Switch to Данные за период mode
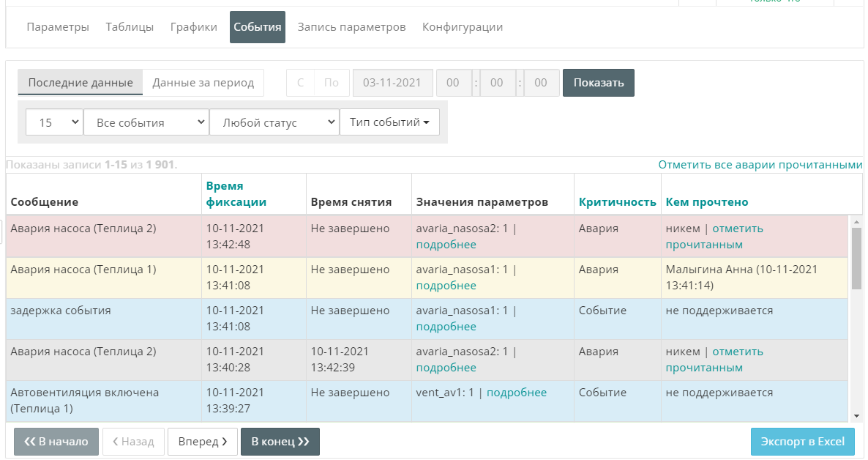The width and height of the screenshot is (868, 460). (203, 83)
